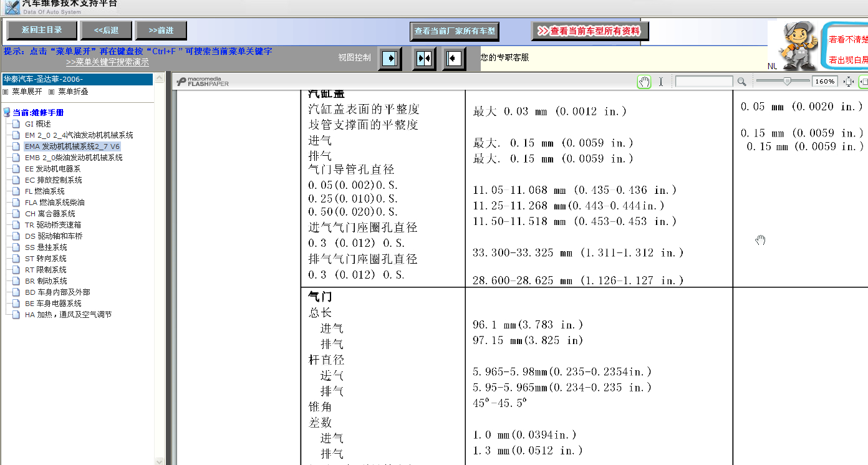Open BE 车身电器系统 item
The height and width of the screenshot is (465, 868).
click(53, 304)
